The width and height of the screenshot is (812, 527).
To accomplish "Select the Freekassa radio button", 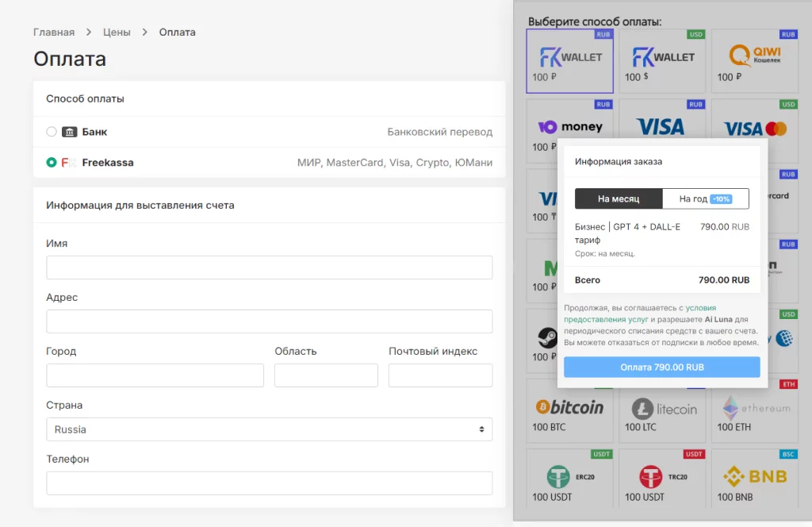I will 52,162.
